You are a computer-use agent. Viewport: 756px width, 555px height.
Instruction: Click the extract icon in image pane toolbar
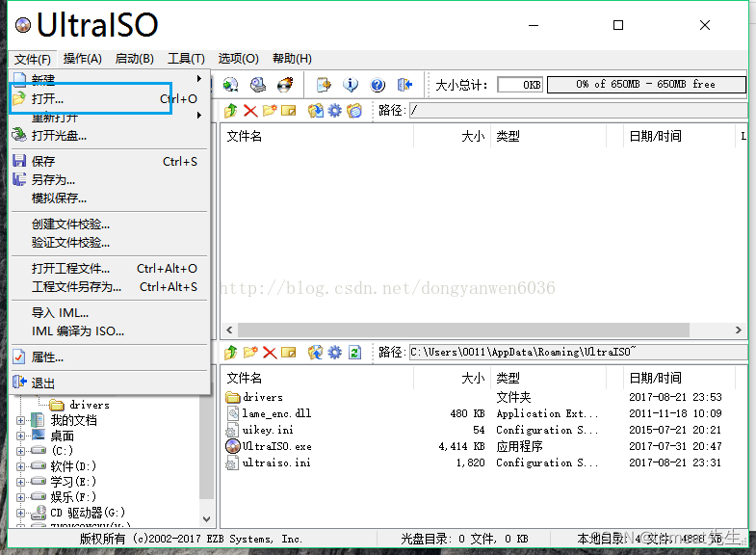click(x=316, y=111)
